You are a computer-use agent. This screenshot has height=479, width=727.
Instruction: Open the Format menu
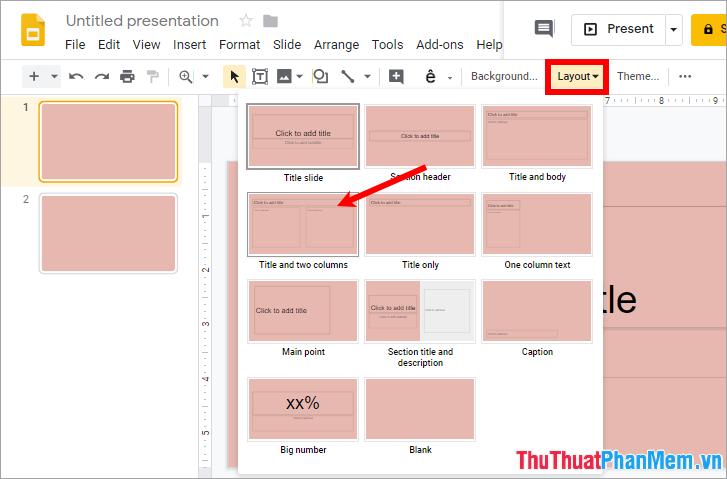point(239,45)
